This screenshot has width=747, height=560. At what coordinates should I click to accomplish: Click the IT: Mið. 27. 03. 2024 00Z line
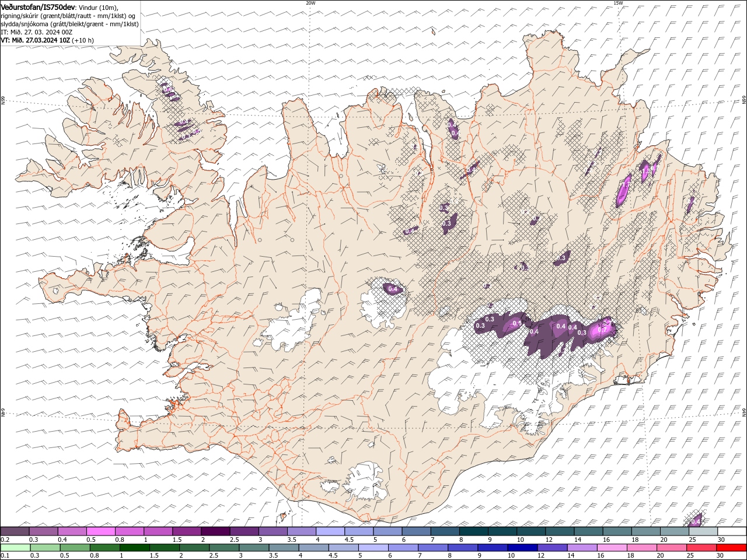tap(37, 32)
